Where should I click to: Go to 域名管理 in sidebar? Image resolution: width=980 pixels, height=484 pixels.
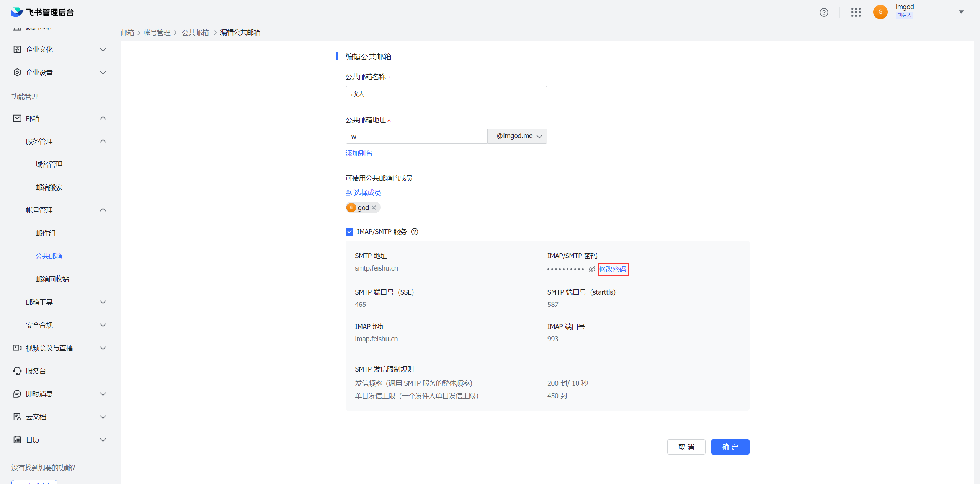pyautogui.click(x=49, y=164)
